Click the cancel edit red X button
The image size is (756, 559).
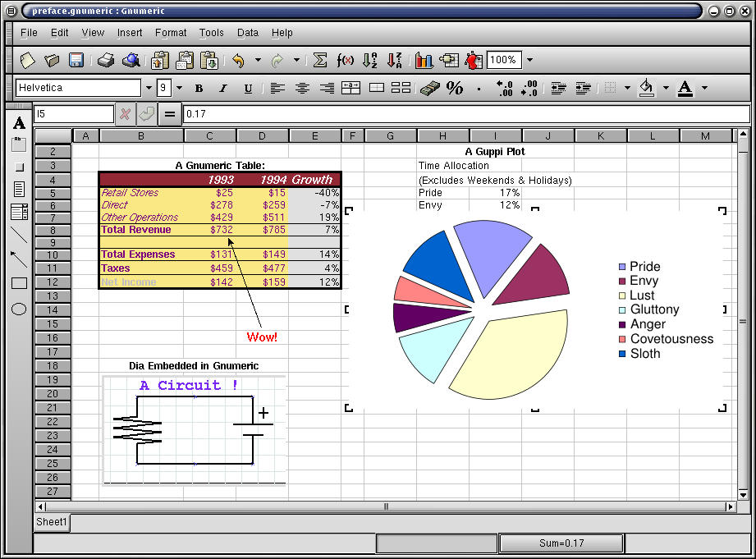tap(125, 114)
